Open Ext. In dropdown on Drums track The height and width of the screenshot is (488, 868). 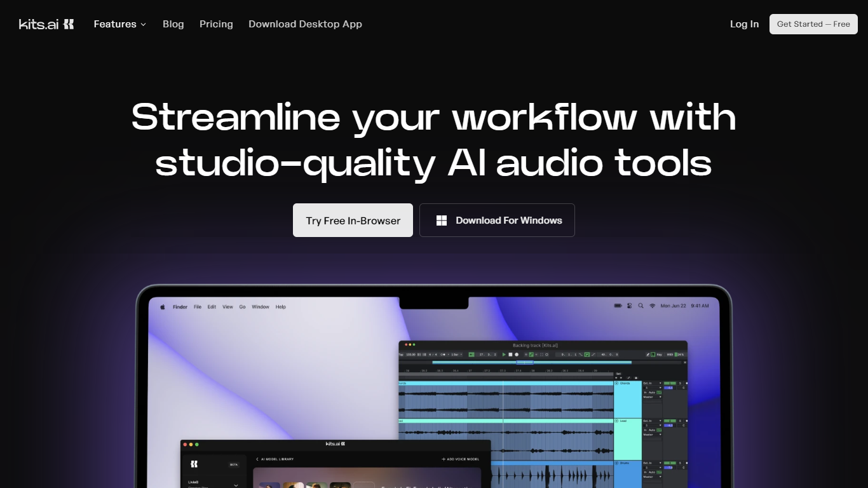pos(652,463)
